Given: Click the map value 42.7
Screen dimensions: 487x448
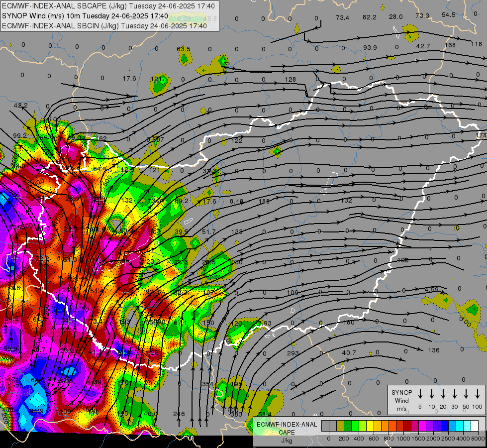Looking at the screenshot, I should [423, 46].
